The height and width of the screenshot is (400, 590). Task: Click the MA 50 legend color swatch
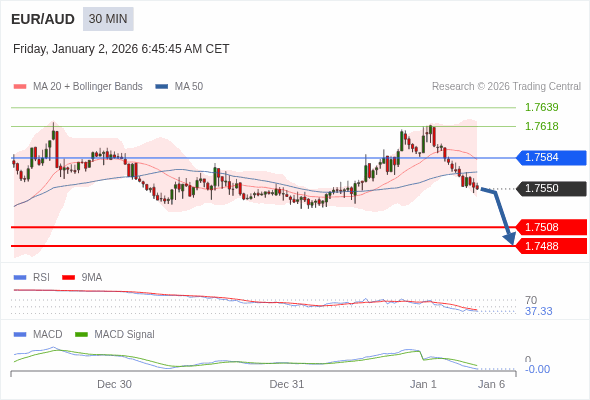(162, 87)
